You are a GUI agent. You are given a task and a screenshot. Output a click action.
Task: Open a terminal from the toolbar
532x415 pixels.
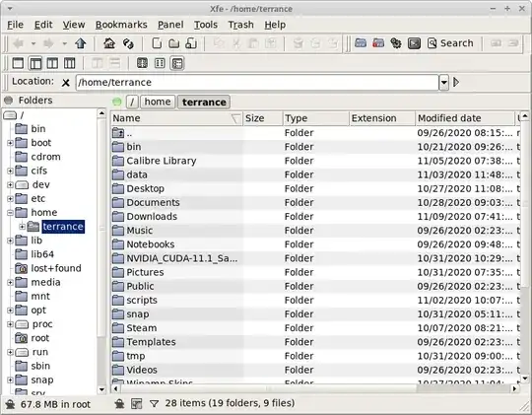(x=414, y=43)
